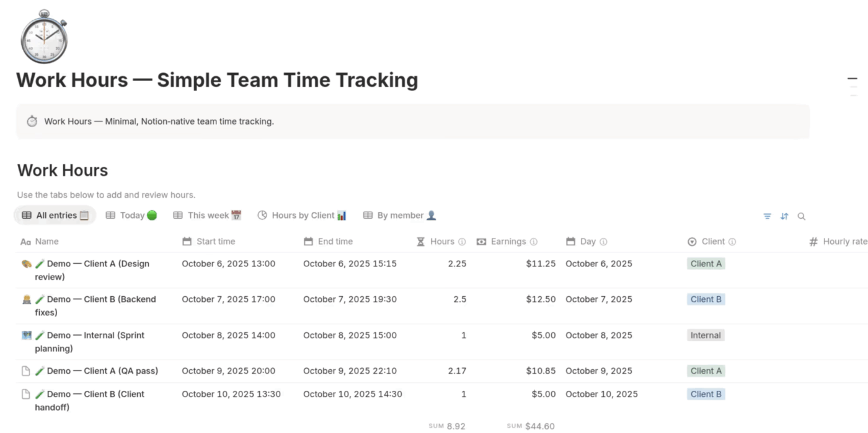868x433 pixels.
Task: Click the info icon beside Hours column
Action: (x=462, y=242)
